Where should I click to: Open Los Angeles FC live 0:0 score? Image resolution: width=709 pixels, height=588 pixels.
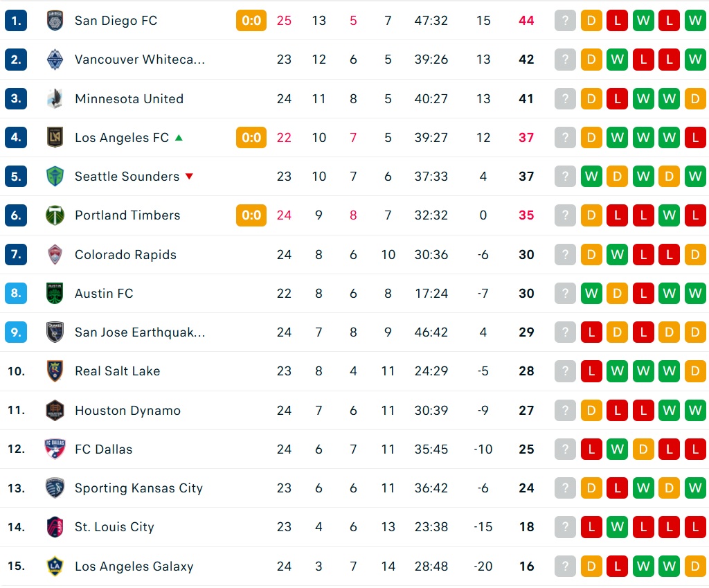coord(251,138)
